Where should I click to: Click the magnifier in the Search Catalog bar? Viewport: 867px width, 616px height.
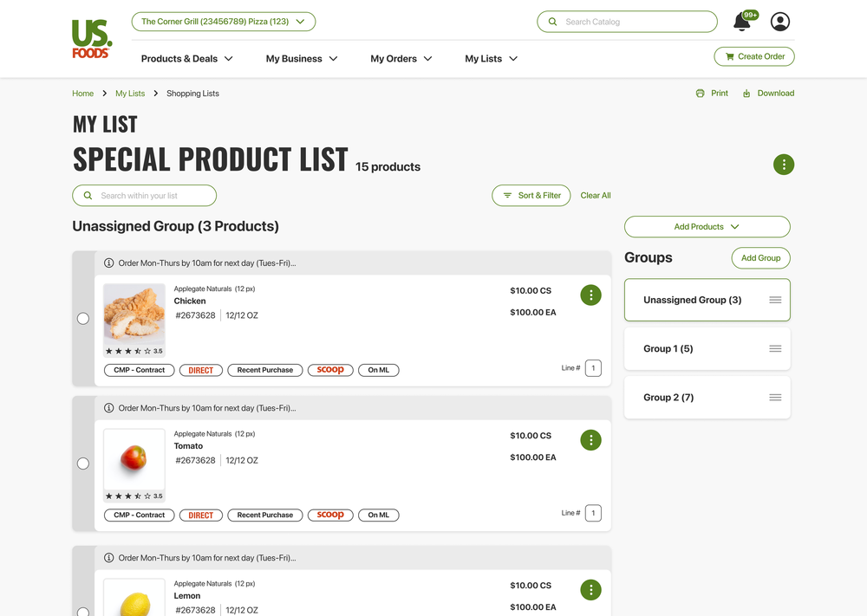tap(552, 21)
